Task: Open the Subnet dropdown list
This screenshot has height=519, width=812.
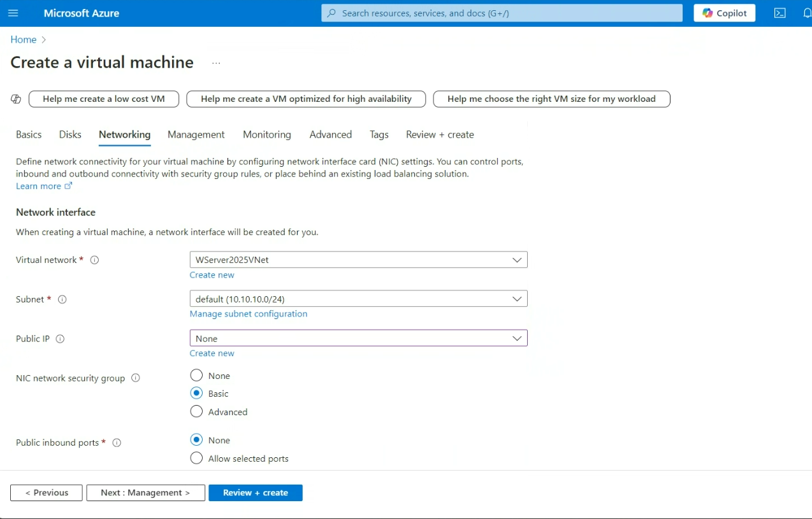Action: coord(358,299)
